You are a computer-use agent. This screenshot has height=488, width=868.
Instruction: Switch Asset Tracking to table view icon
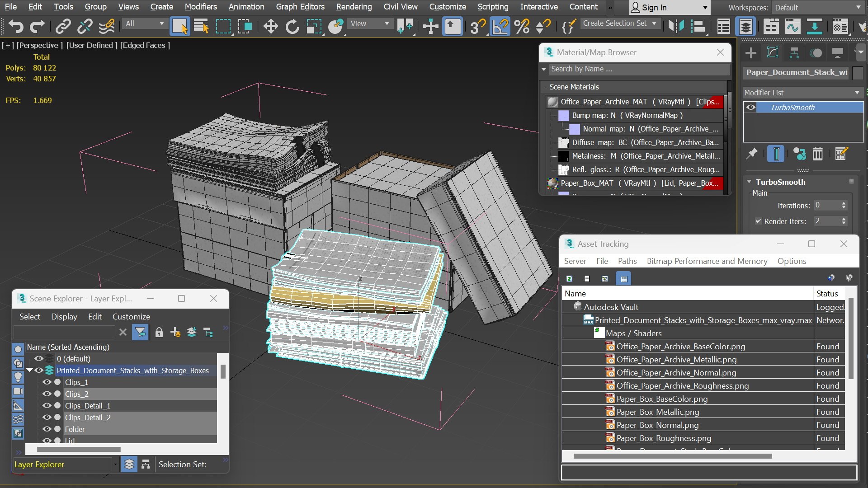click(624, 279)
